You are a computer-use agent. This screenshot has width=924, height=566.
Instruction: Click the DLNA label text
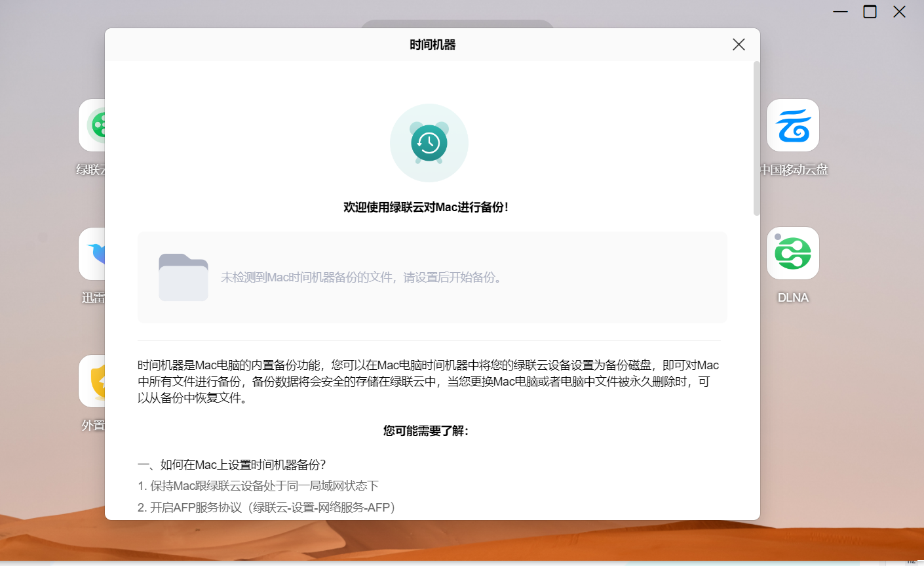click(x=793, y=298)
